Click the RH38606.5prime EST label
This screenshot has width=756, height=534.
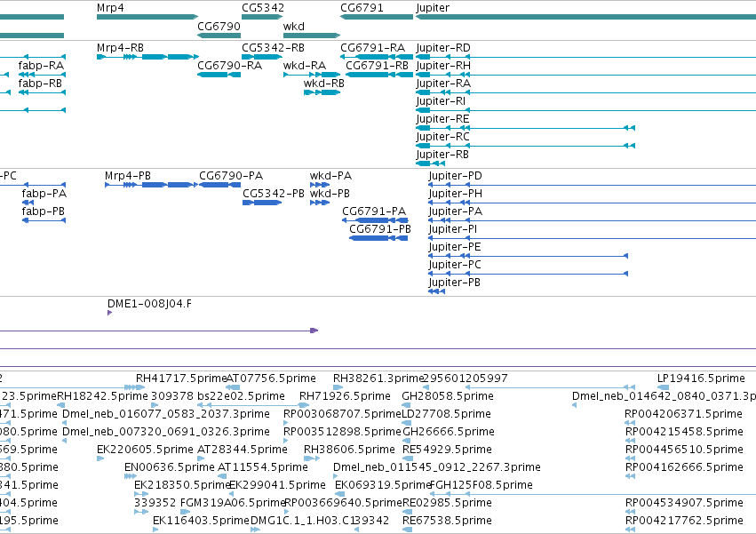(x=349, y=450)
